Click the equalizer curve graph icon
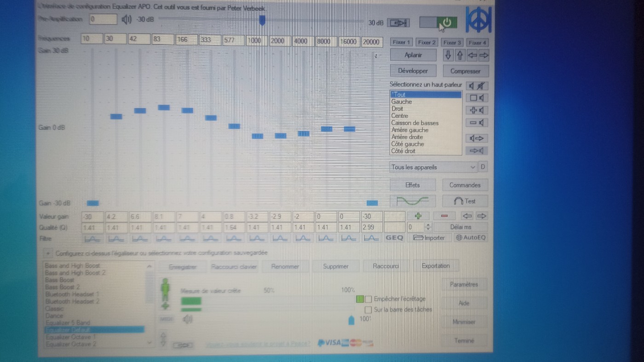The image size is (644, 362). (x=413, y=201)
